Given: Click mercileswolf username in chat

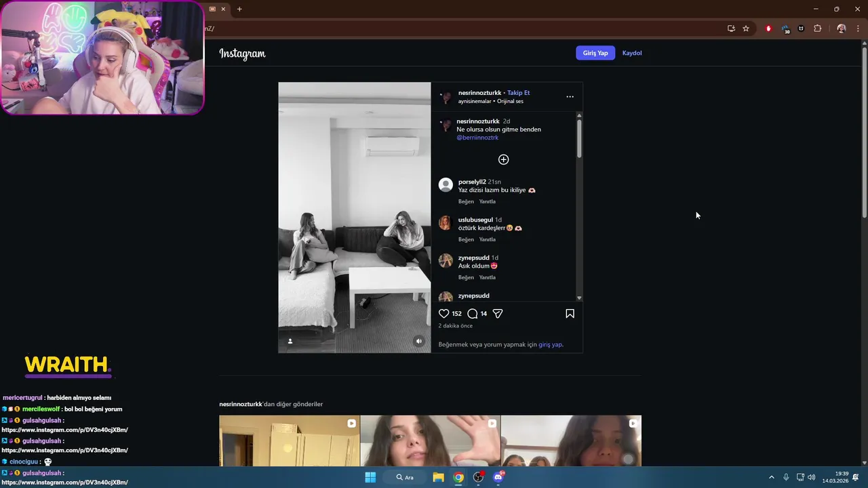Looking at the screenshot, I should [41, 409].
